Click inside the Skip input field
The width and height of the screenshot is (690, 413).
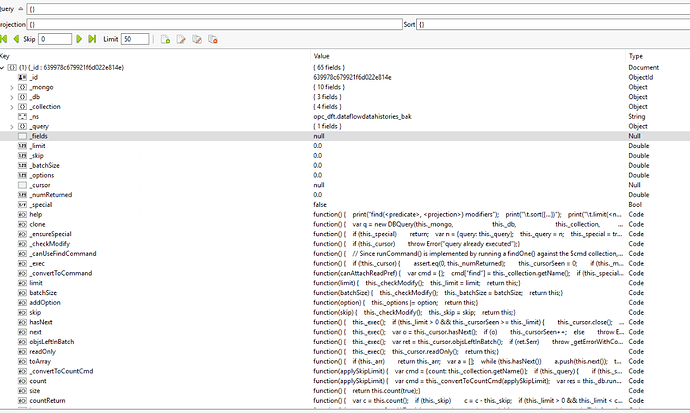55,39
